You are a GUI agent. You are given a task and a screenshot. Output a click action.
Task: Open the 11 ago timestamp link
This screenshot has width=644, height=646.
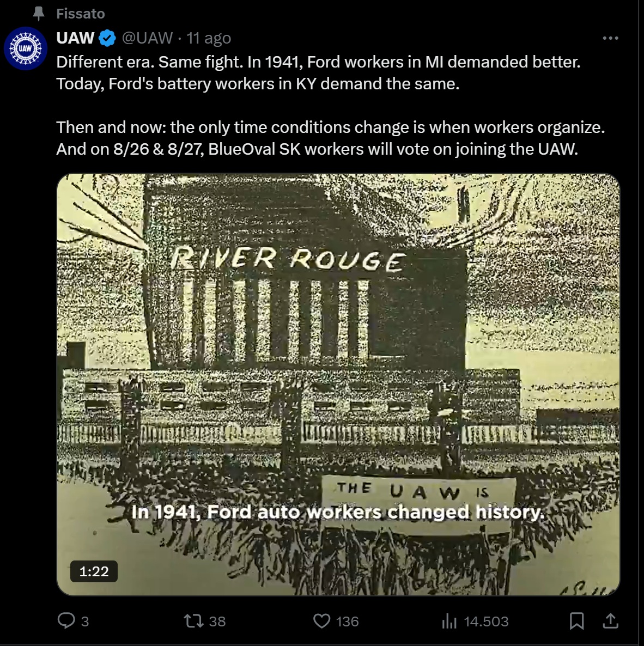click(x=209, y=38)
